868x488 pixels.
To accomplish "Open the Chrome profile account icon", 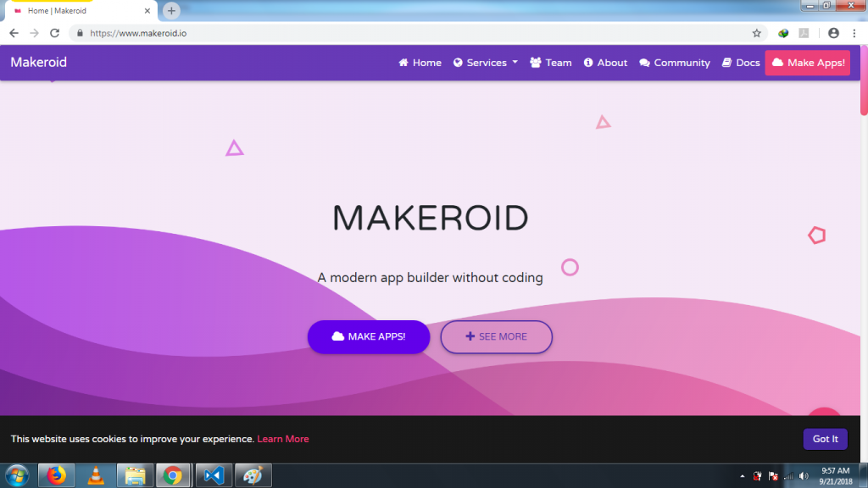I will pyautogui.click(x=834, y=33).
